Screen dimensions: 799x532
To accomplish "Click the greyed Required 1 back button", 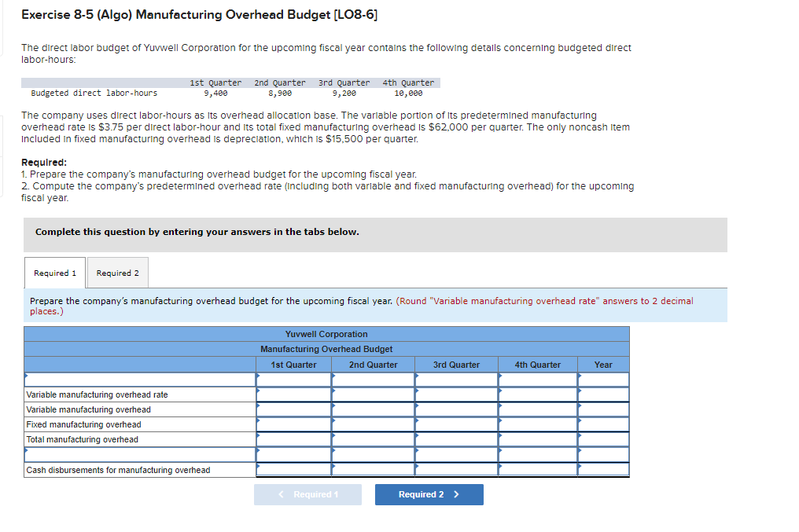I will (307, 494).
